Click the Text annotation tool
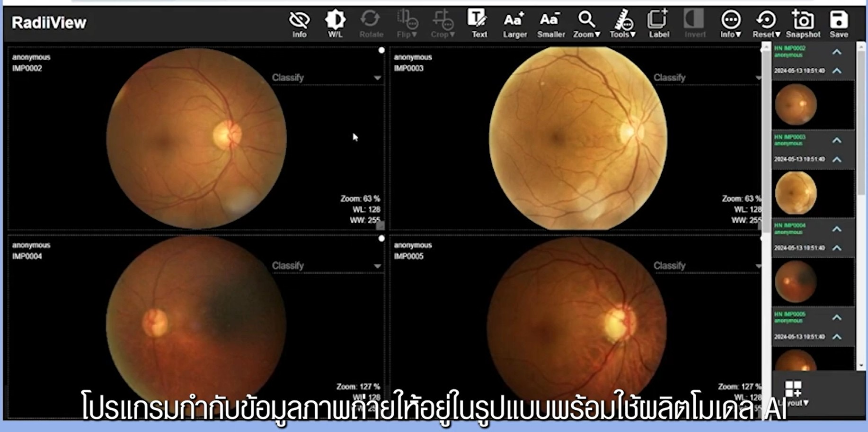This screenshot has width=868, height=432. click(x=478, y=24)
